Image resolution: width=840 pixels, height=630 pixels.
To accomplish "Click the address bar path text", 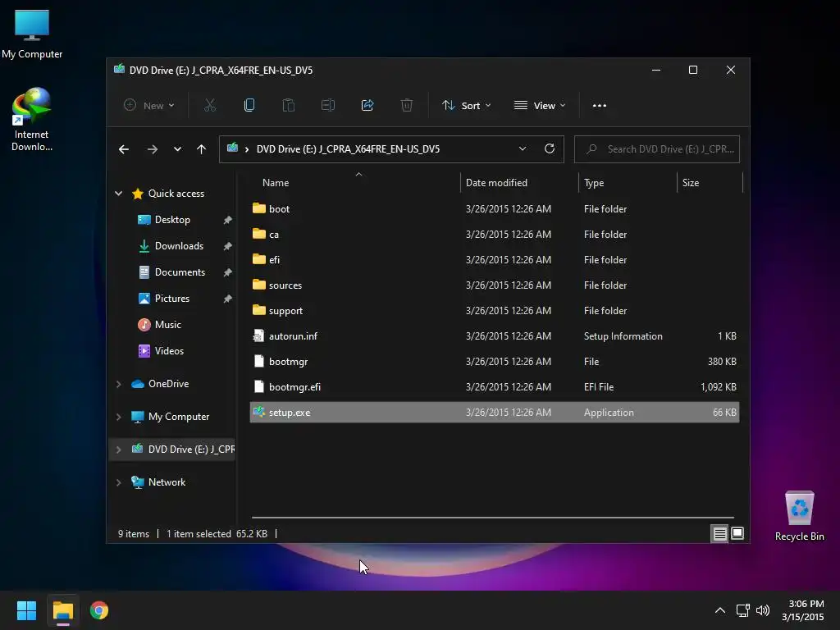I will click(x=348, y=149).
